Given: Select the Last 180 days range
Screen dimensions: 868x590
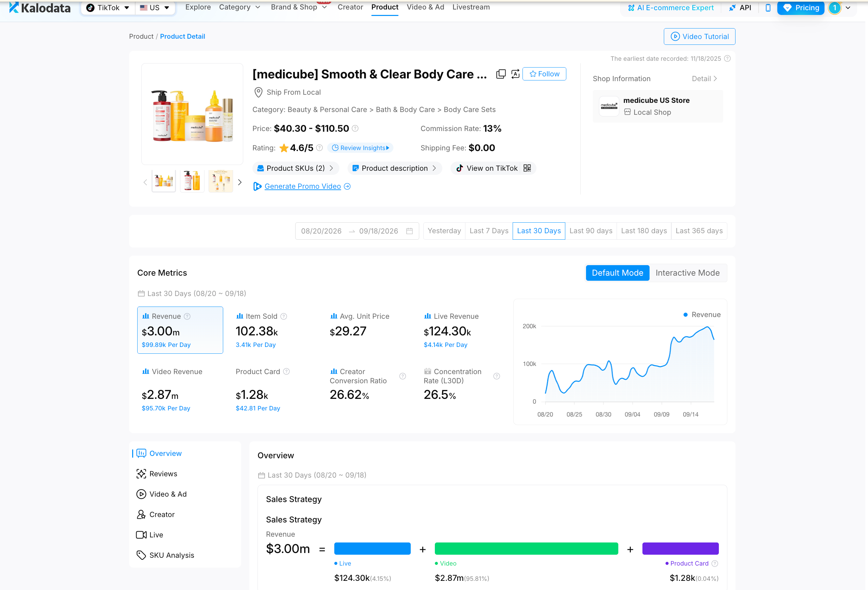Looking at the screenshot, I should click(x=644, y=231).
